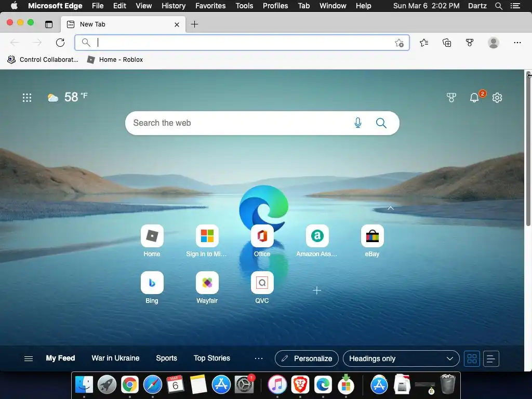Open Finder in the Dock
The width and height of the screenshot is (532, 399).
tap(84, 384)
